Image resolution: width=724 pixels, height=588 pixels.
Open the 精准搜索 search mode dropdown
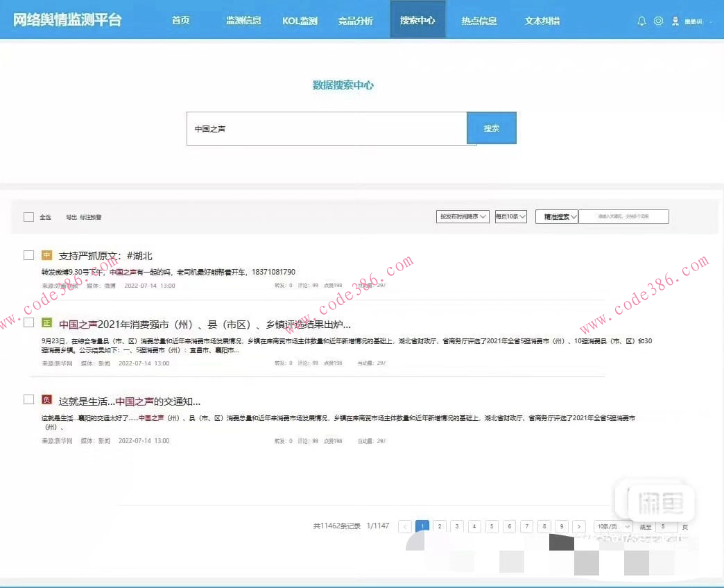555,216
